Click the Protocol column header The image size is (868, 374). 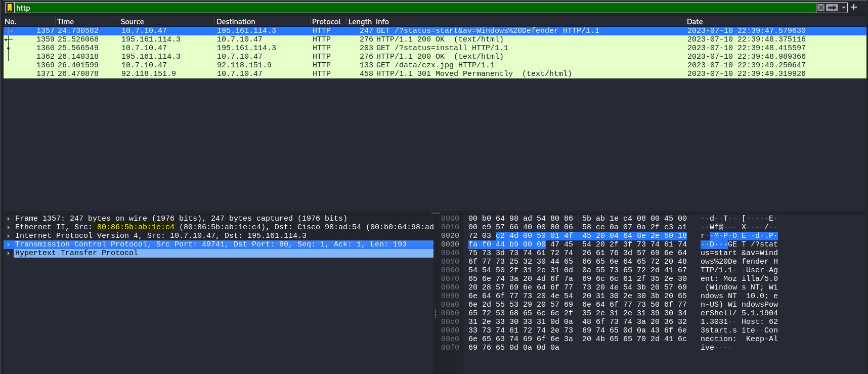(326, 22)
